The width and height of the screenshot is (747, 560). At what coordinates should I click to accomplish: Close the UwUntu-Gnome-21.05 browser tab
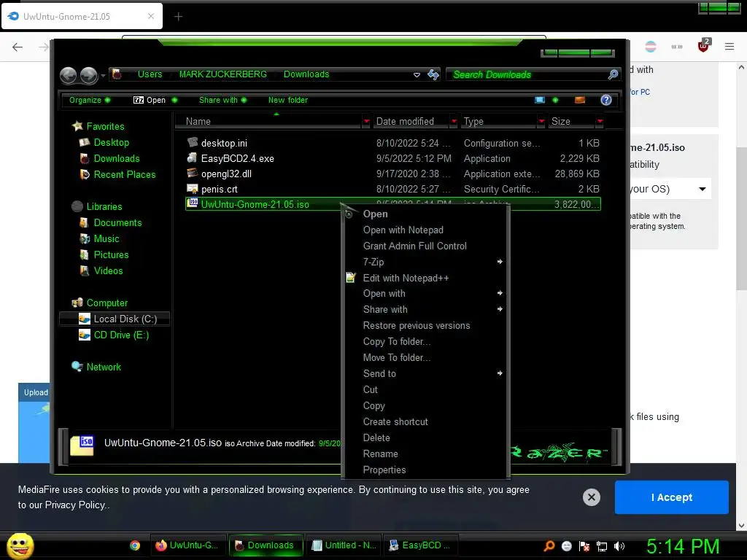pyautogui.click(x=150, y=16)
